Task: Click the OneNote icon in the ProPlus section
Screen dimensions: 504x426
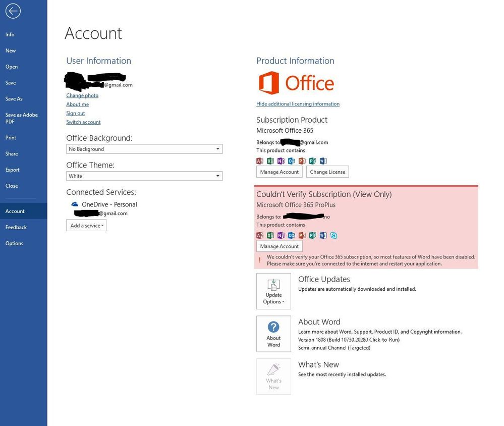Action: [x=281, y=235]
